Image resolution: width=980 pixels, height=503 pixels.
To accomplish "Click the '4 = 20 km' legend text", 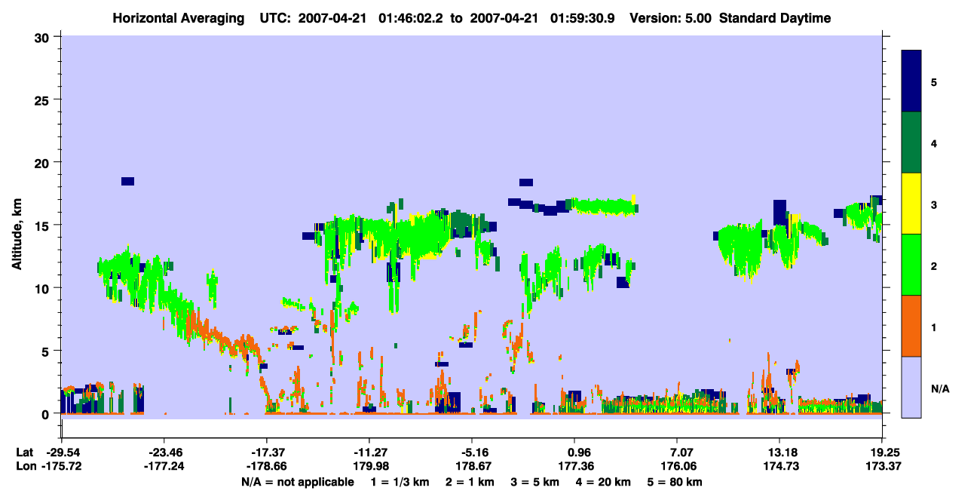I will coord(604,482).
